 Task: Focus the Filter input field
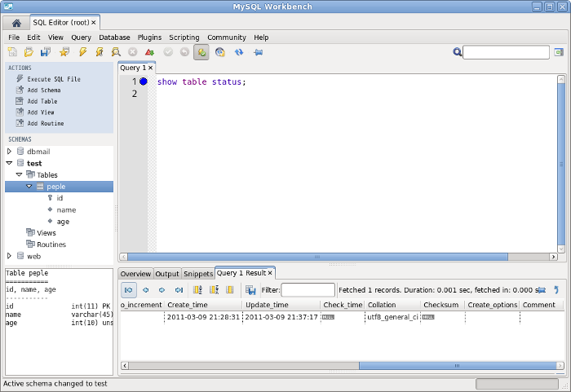[x=308, y=290]
